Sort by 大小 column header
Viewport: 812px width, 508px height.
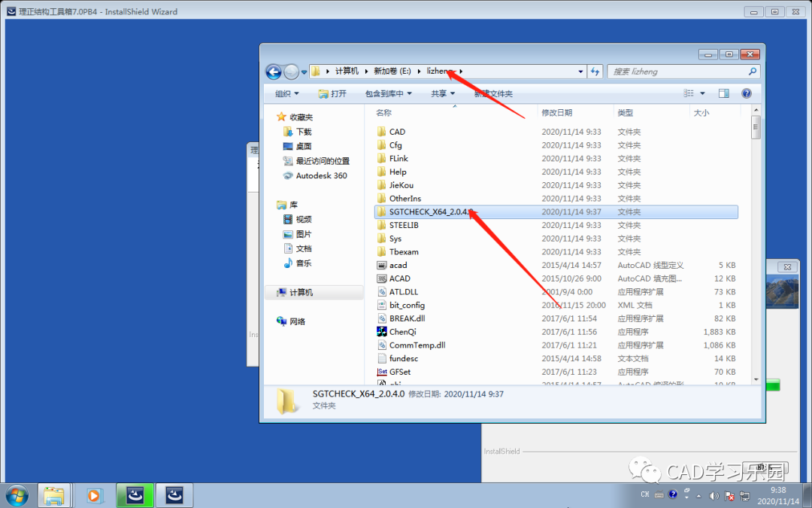(x=701, y=112)
